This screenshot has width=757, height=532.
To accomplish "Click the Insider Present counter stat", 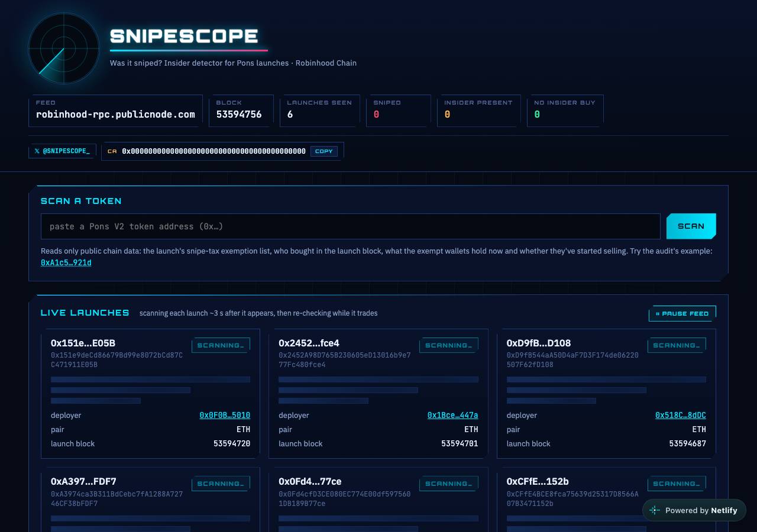I will click(x=479, y=111).
